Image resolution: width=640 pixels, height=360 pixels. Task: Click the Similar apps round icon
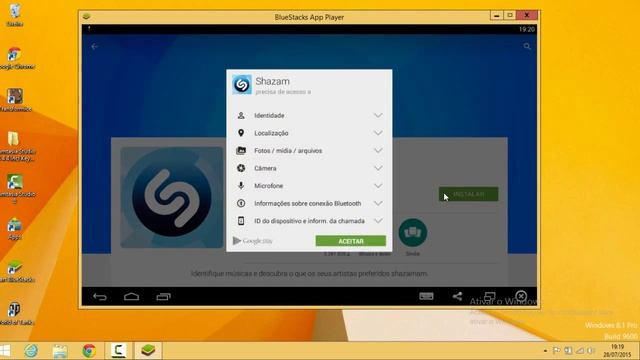[x=413, y=233]
